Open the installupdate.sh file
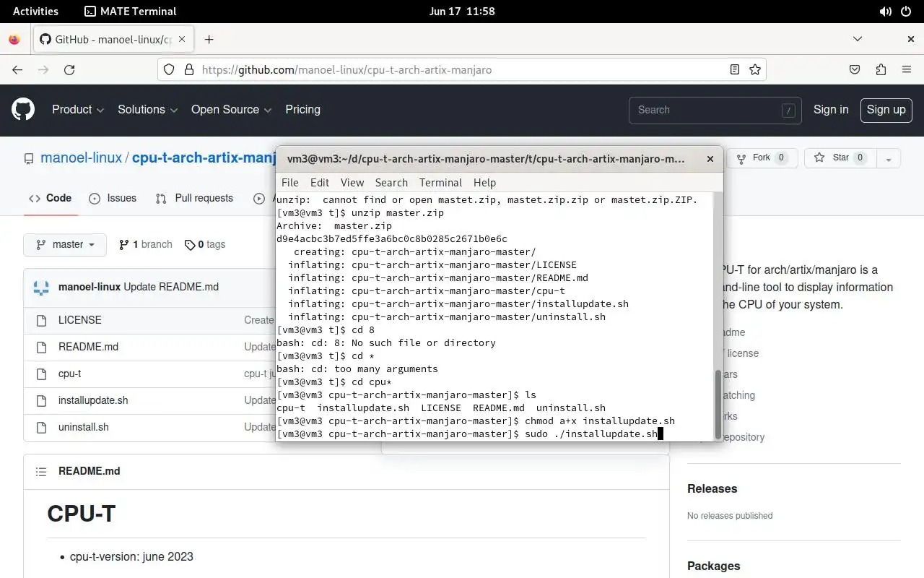This screenshot has height=578, width=924. pos(93,400)
